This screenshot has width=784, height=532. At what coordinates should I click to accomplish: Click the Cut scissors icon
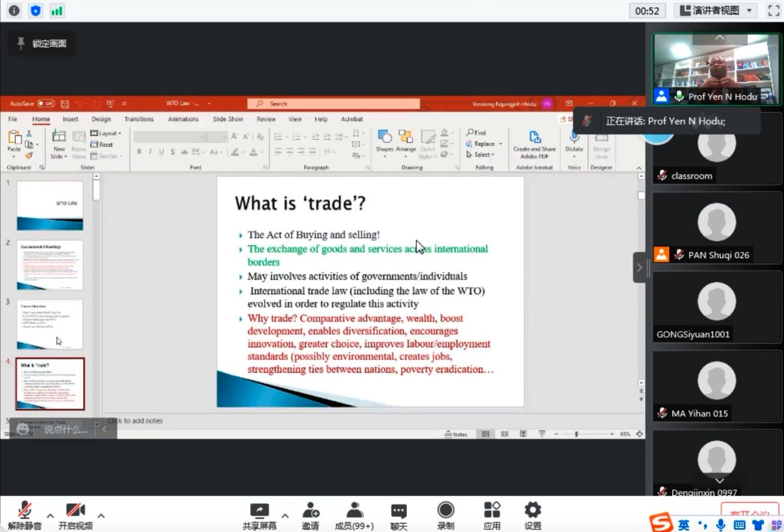point(29,133)
